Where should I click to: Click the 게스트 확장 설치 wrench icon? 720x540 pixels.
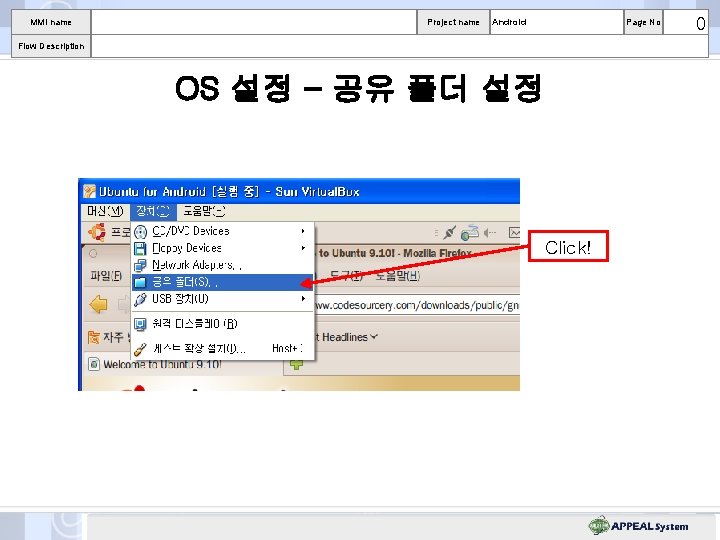coord(140,349)
